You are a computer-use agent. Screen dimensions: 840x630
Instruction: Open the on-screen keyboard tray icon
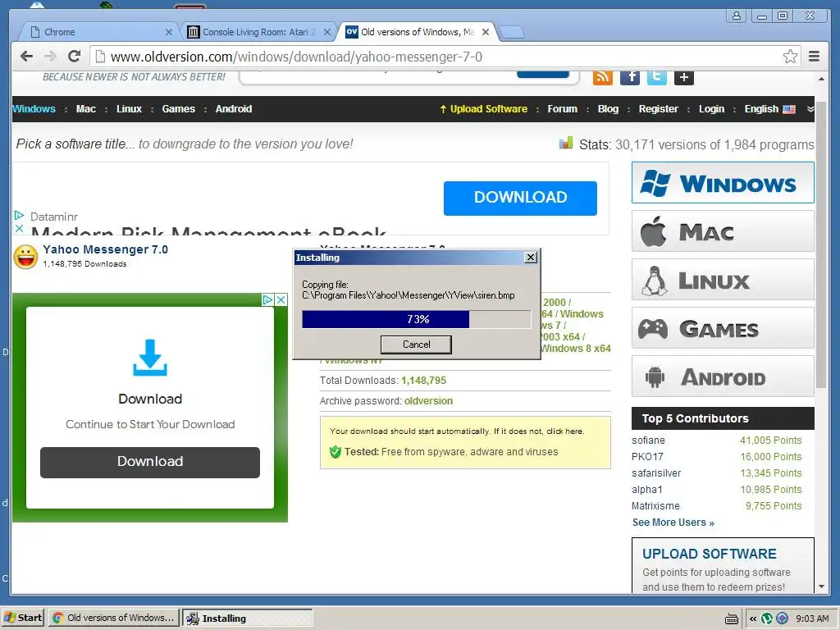point(731,619)
